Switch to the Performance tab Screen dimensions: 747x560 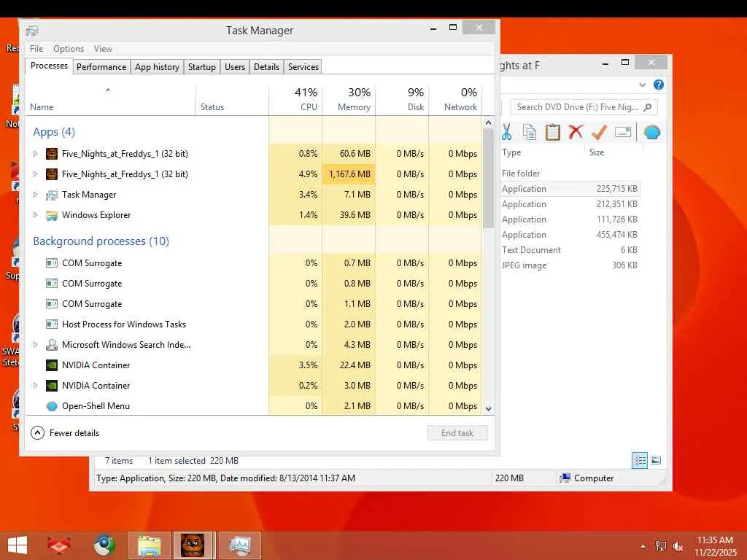point(101,66)
